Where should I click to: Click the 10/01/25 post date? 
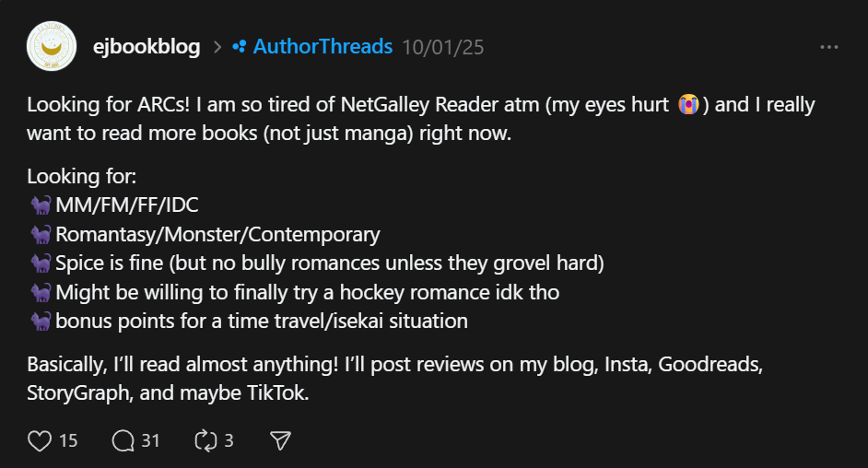click(x=443, y=47)
